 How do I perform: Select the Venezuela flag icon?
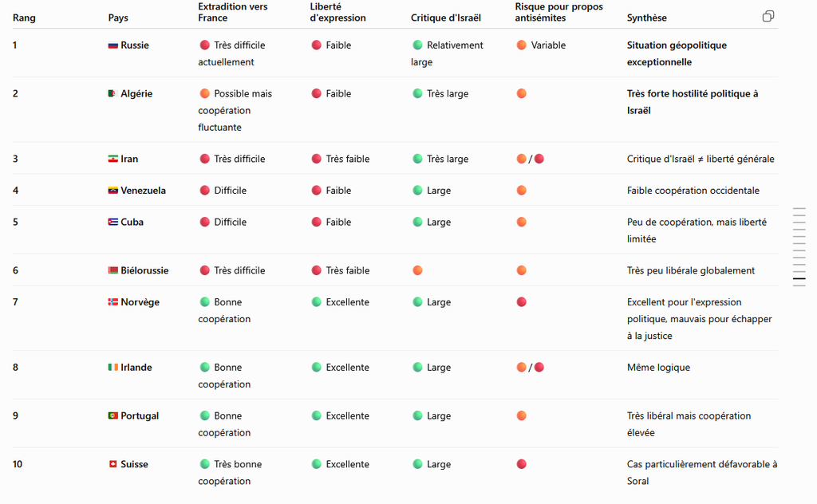[x=113, y=191]
